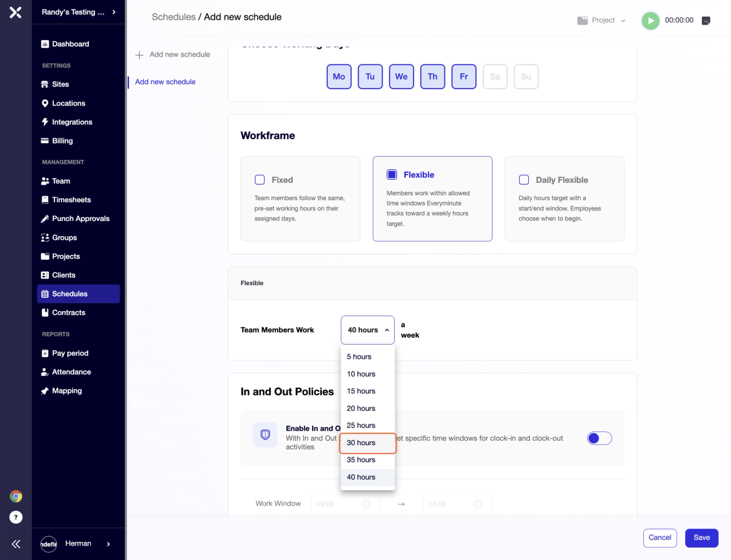
Task: Click the Projects folder icon in sidebar
Action: pyautogui.click(x=45, y=256)
